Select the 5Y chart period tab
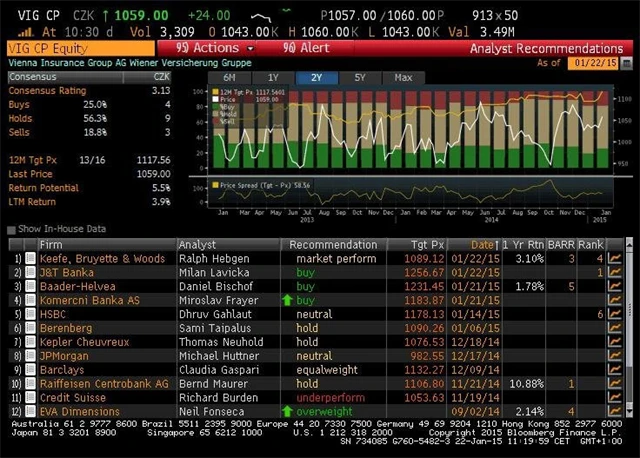The image size is (640, 458). click(359, 77)
